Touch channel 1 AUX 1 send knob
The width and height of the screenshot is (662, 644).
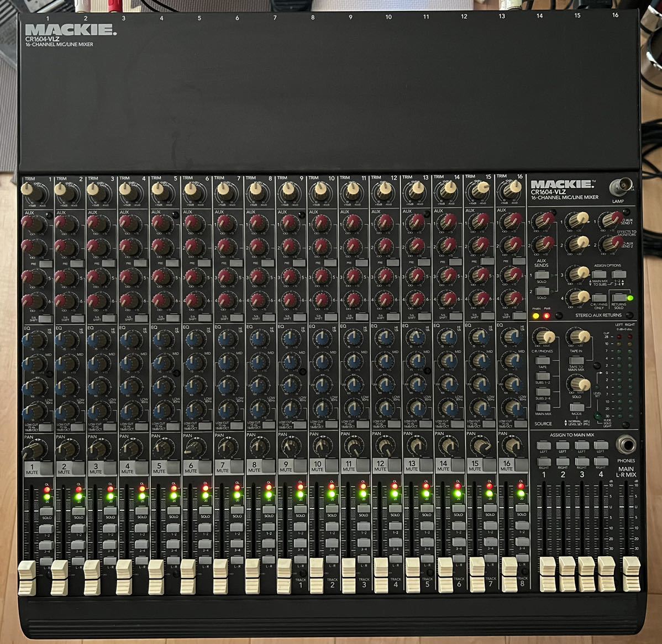pos(32,224)
